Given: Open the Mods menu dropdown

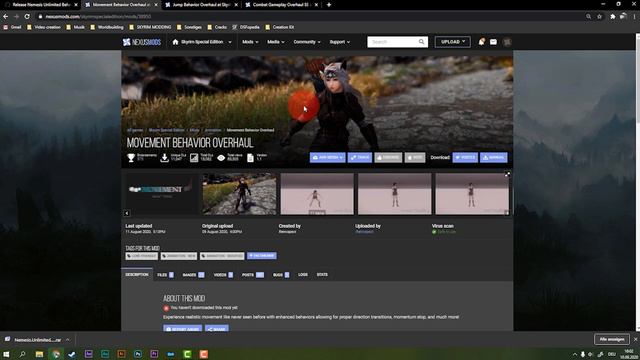Looking at the screenshot, I should pyautogui.click(x=250, y=42).
